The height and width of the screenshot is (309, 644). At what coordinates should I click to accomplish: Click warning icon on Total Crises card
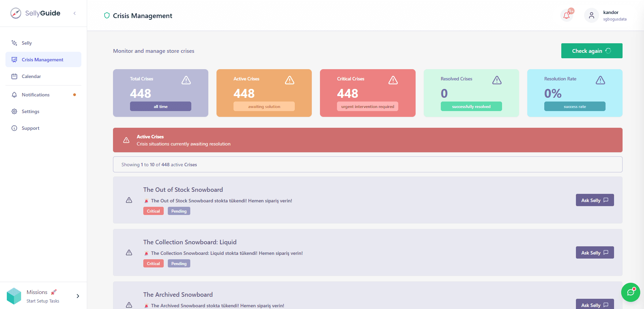tap(186, 80)
